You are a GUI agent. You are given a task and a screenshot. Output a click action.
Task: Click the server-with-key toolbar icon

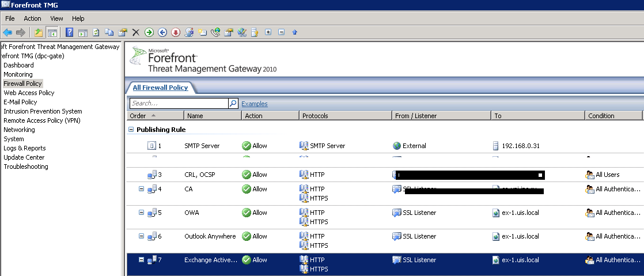pyautogui.click(x=255, y=32)
